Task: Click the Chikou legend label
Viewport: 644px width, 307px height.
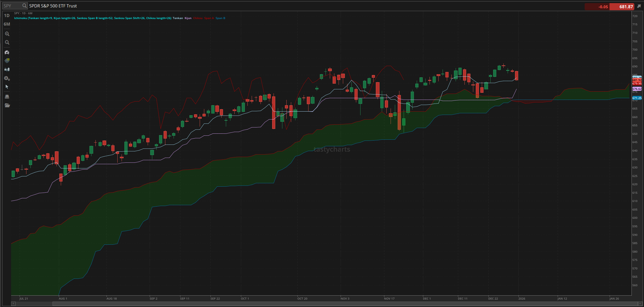Action: 198,18
